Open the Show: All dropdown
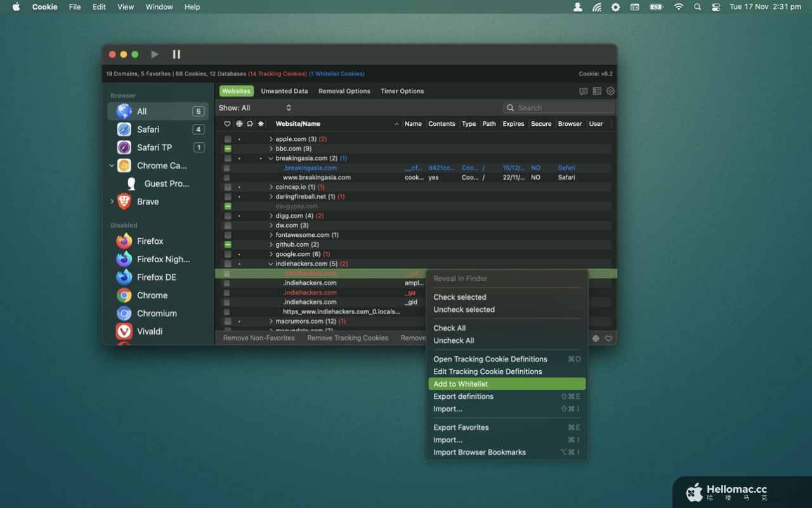The width and height of the screenshot is (812, 508). coord(255,108)
